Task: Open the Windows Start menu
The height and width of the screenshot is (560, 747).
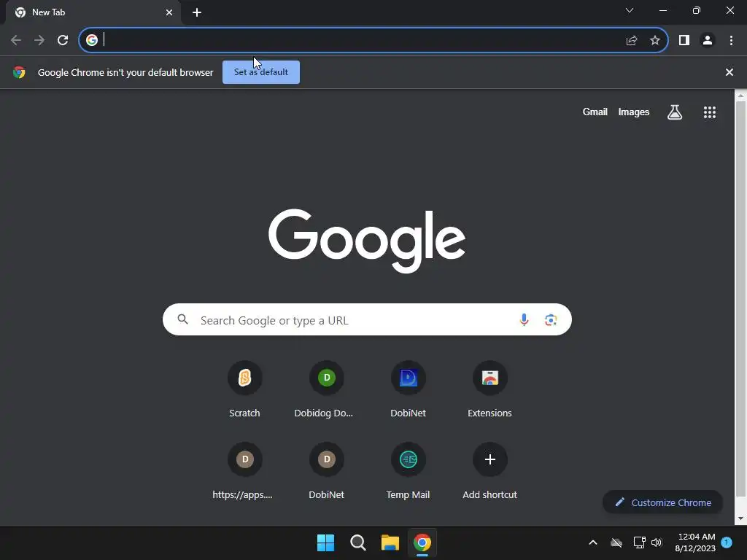Action: click(326, 542)
